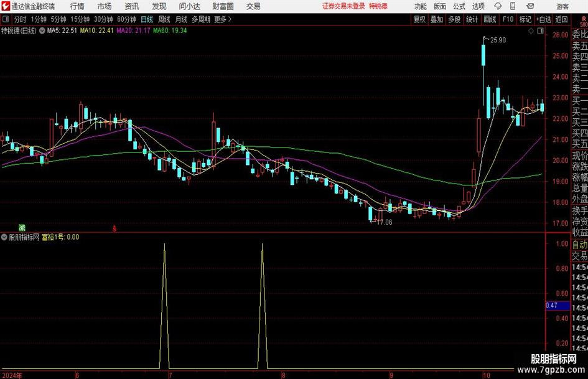Add stock with +自选 button
Screen dimensions: 588x379
click(543, 19)
